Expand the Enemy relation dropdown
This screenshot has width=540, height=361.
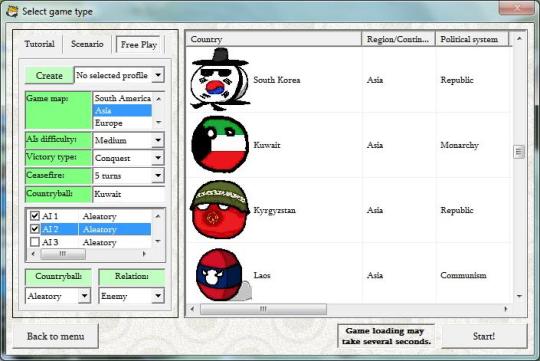[158, 296]
